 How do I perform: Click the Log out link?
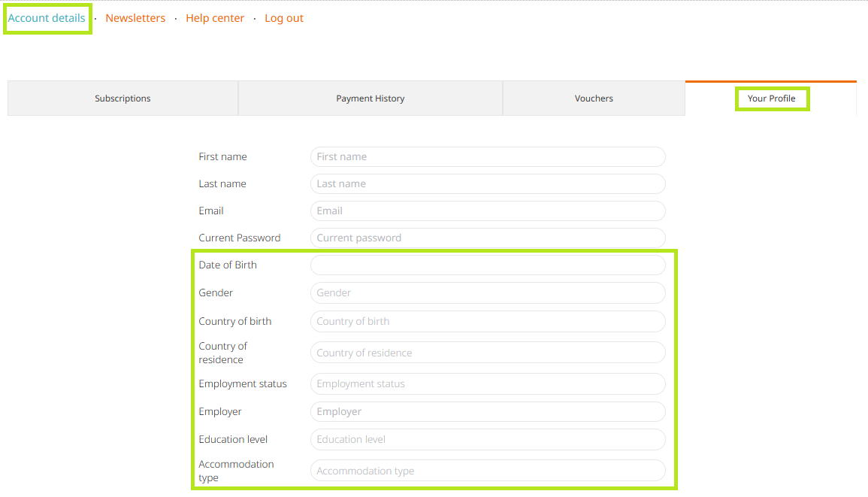pos(284,18)
